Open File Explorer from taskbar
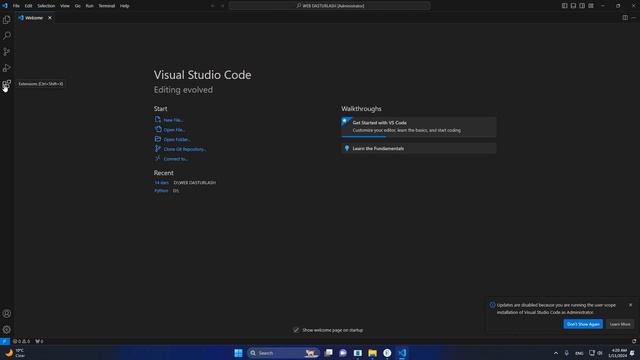 372,353
